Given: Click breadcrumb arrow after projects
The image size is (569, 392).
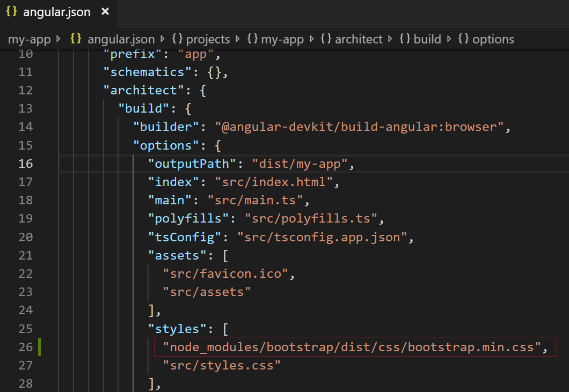Looking at the screenshot, I should point(238,39).
